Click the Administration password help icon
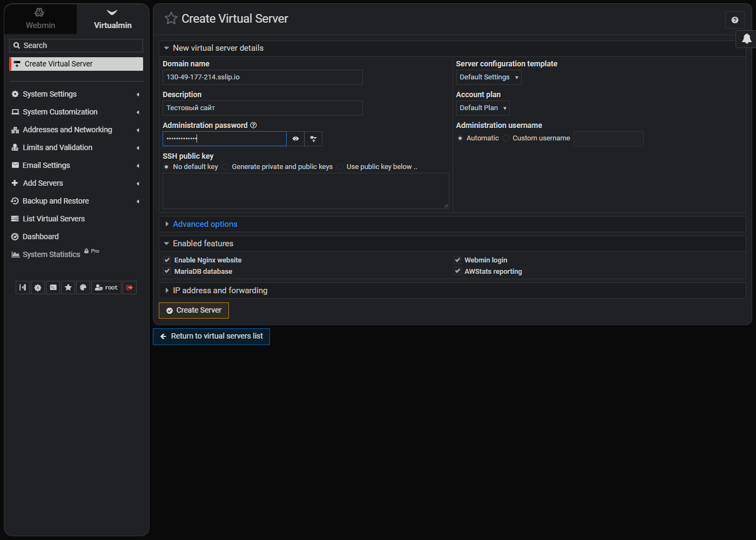This screenshot has height=540, width=756. (253, 125)
